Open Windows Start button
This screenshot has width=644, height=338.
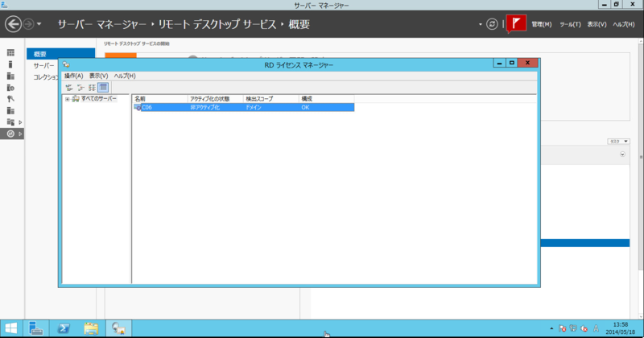11,328
